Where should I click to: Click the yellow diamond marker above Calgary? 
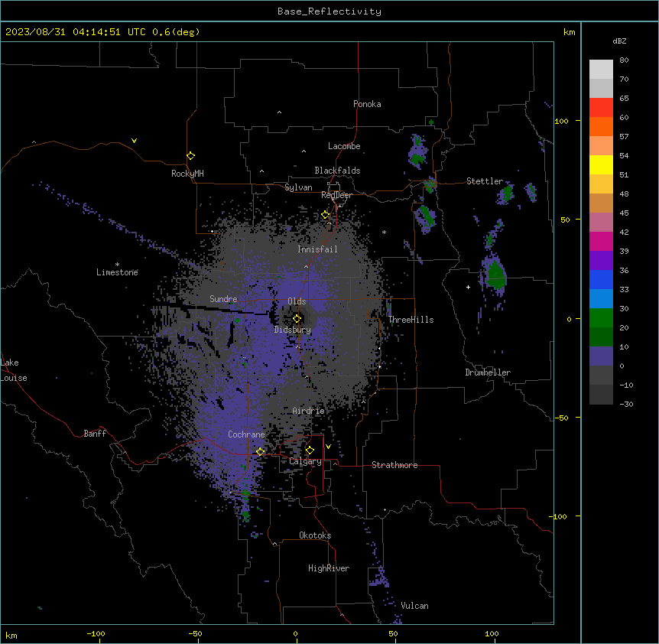(x=310, y=450)
